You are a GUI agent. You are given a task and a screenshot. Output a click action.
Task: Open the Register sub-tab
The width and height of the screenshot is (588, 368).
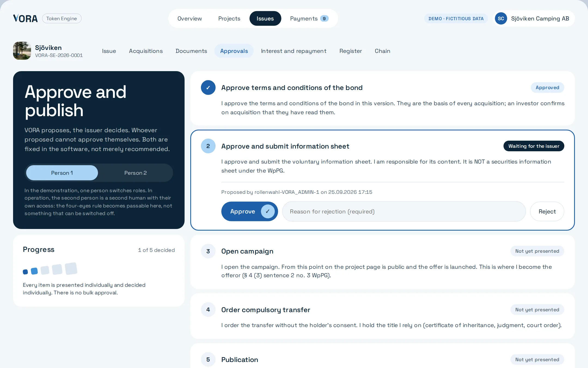click(351, 51)
